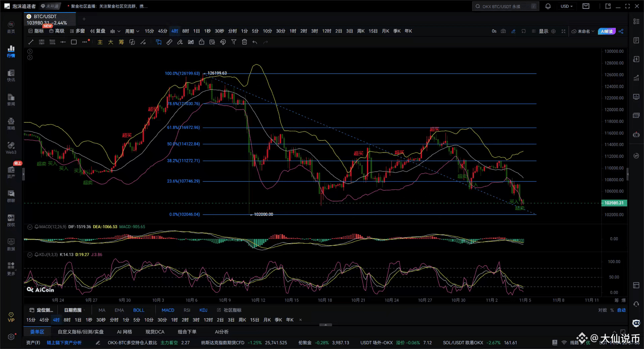Click the AI解读 button
644x349 pixels.
(607, 31)
